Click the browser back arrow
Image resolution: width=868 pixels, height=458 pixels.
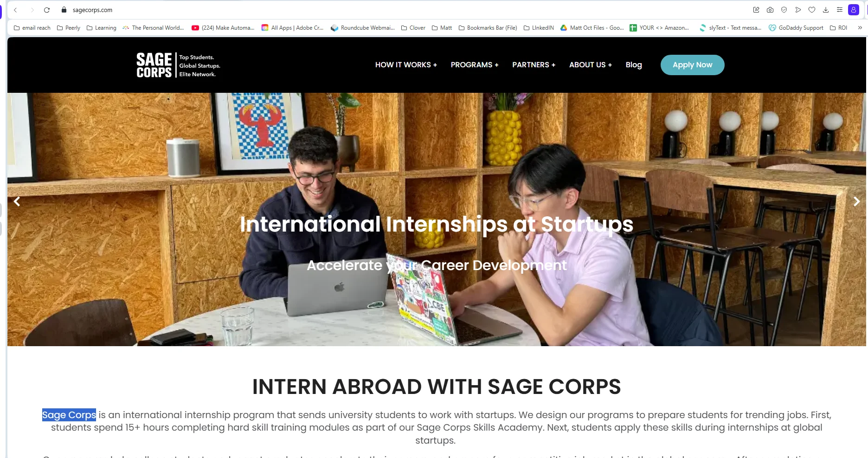[x=15, y=10]
